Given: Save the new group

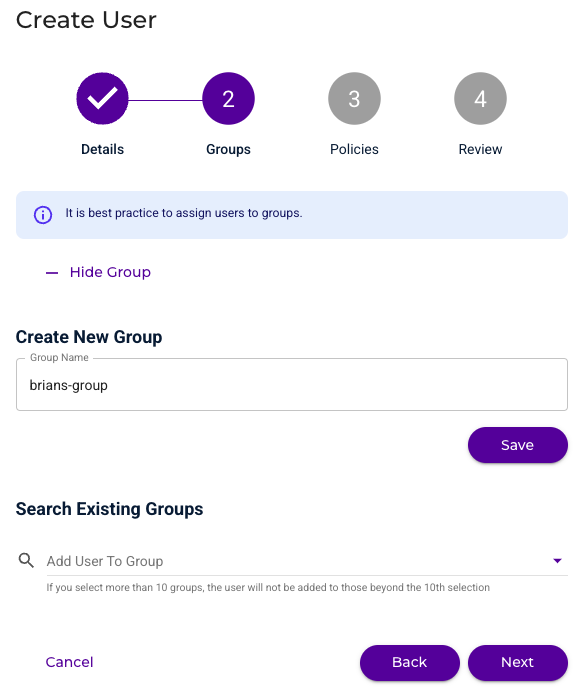Looking at the screenshot, I should coord(518,445).
